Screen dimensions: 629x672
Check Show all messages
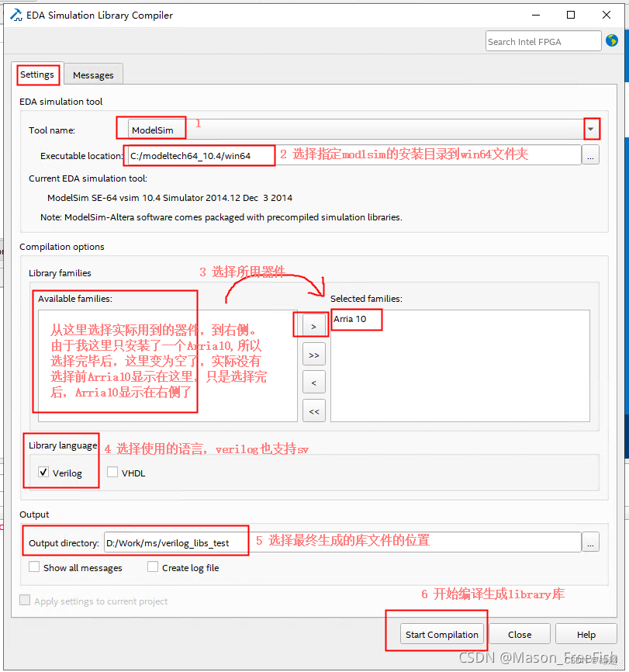coord(34,566)
